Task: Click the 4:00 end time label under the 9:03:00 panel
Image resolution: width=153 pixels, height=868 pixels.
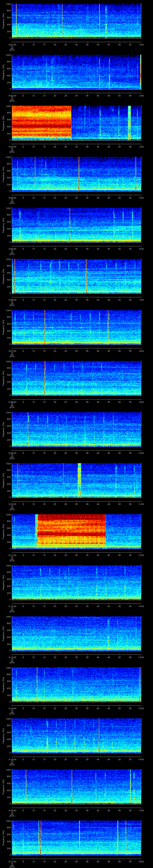Action: (x=141, y=147)
